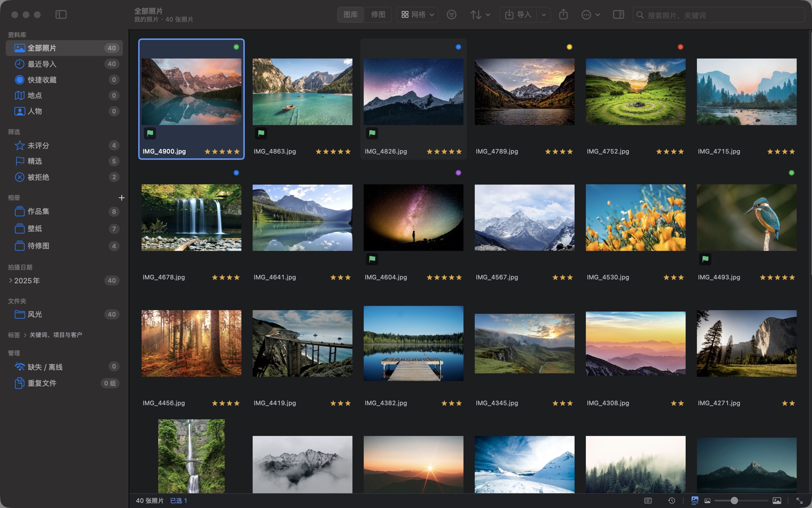
Task: Open 人物 in the sidebar
Action: pos(64,111)
